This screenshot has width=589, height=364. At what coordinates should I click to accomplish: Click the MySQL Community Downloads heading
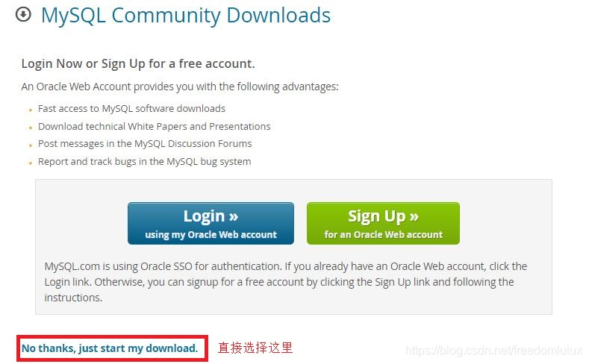click(186, 16)
